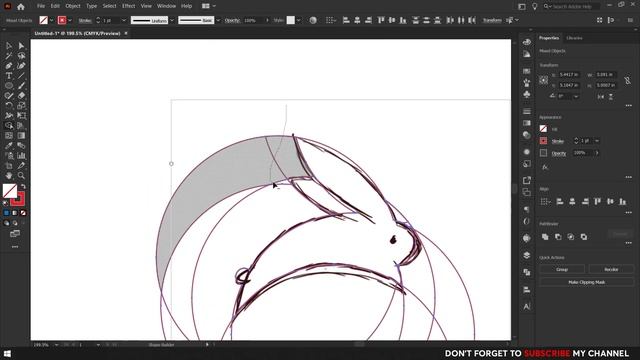Select the Untitled-1 document tab
The image size is (640, 360).
(77, 33)
